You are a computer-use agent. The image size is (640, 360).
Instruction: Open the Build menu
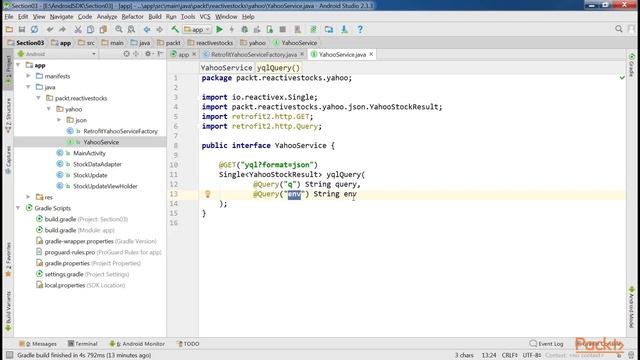click(155, 17)
